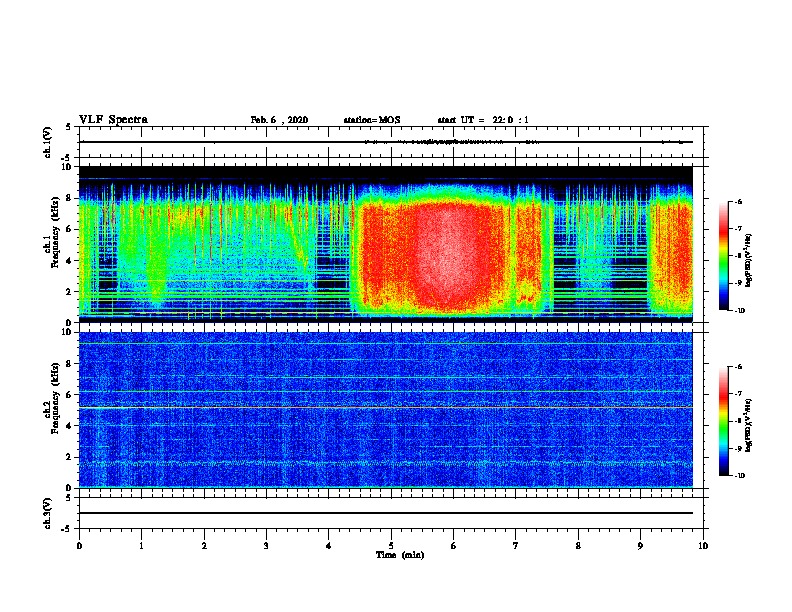The width and height of the screenshot is (792, 612).
Task: Click time axis tick label "1"
Action: pyautogui.click(x=141, y=546)
